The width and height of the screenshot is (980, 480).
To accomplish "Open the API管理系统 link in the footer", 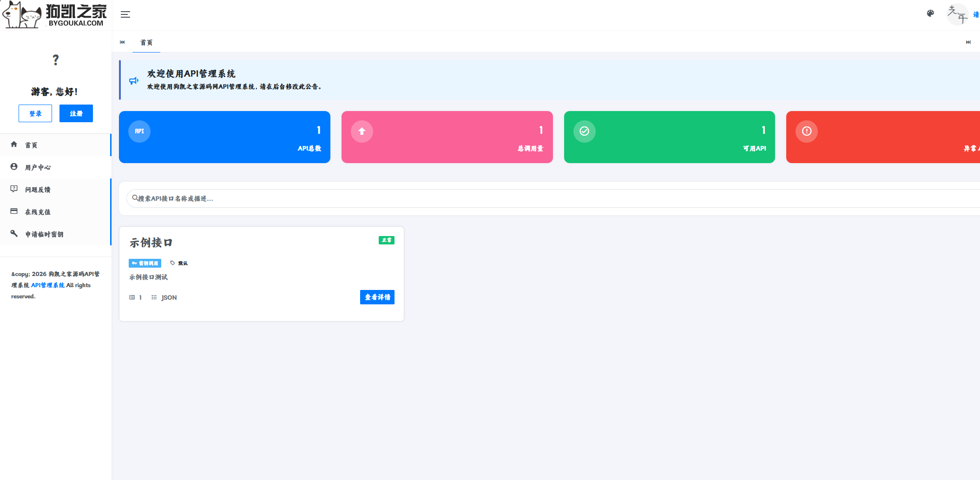I will tap(48, 285).
